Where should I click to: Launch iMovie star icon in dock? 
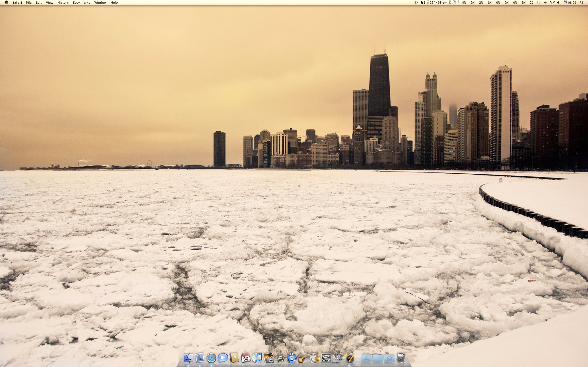[280, 358]
